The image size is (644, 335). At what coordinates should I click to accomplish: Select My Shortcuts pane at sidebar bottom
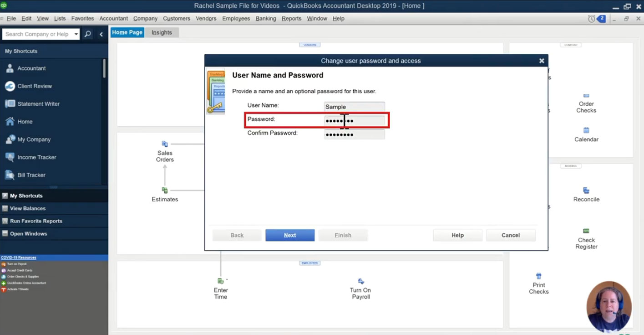(54, 196)
